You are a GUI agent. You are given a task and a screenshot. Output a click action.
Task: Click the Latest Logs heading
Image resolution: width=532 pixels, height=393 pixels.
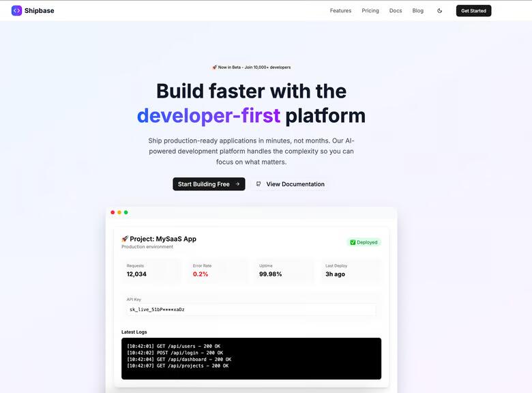(x=134, y=332)
